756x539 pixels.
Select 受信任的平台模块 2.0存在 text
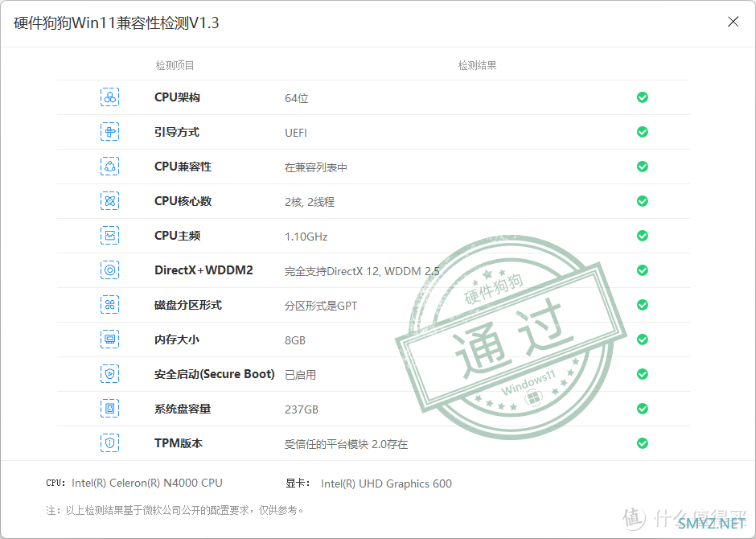(x=346, y=445)
